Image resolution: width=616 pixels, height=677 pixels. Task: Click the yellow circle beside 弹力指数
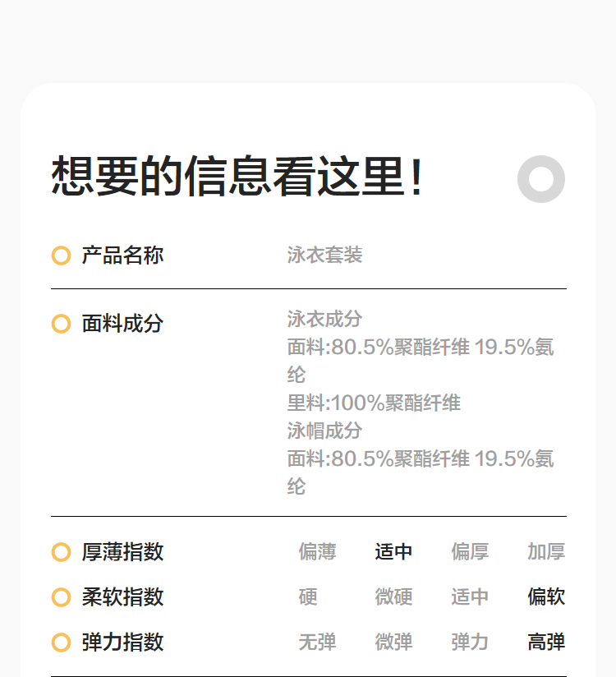coord(61,642)
